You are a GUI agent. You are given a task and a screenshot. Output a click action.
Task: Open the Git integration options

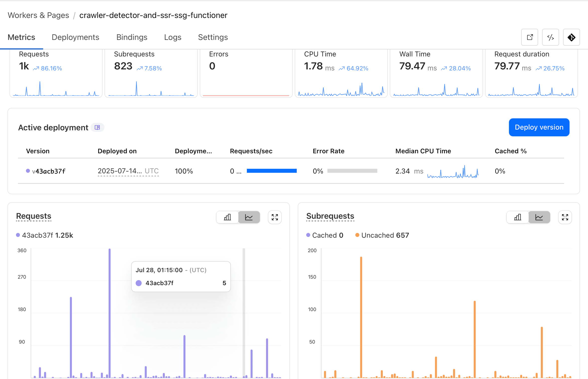click(571, 37)
